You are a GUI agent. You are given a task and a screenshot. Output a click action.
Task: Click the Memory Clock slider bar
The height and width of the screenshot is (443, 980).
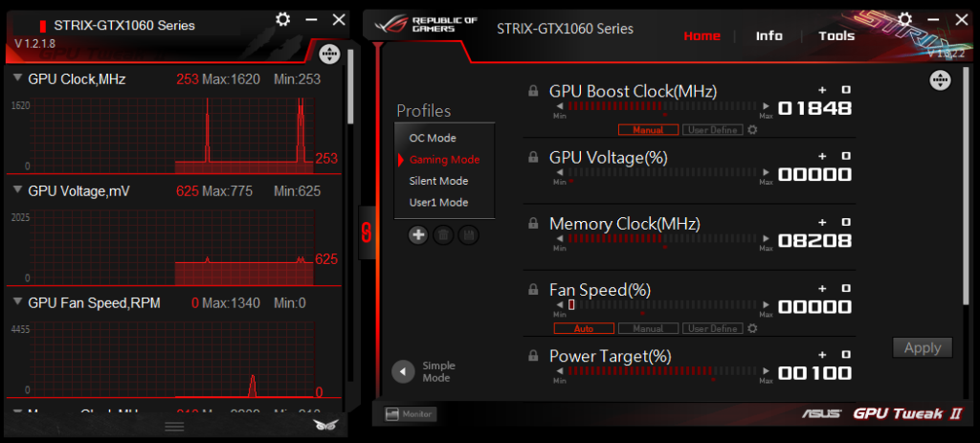(x=663, y=238)
